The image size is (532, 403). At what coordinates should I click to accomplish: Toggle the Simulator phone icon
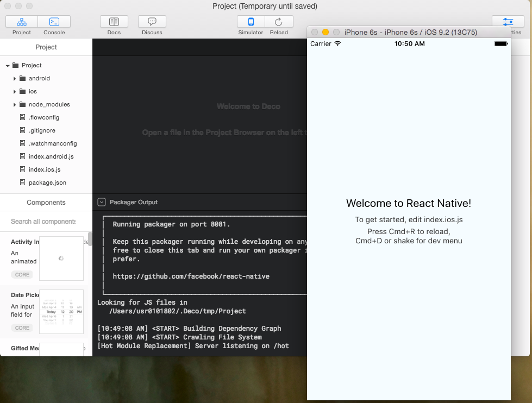pyautogui.click(x=251, y=22)
